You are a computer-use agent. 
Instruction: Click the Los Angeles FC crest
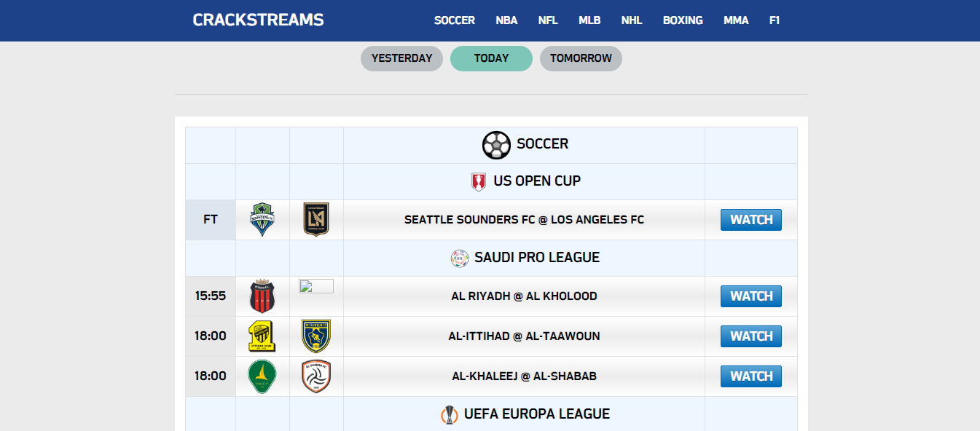(x=316, y=219)
